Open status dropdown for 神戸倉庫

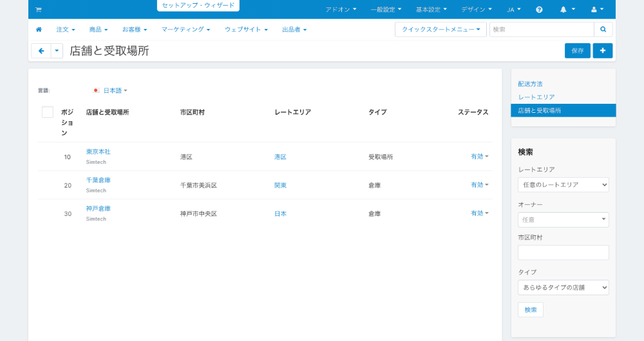[x=479, y=213]
